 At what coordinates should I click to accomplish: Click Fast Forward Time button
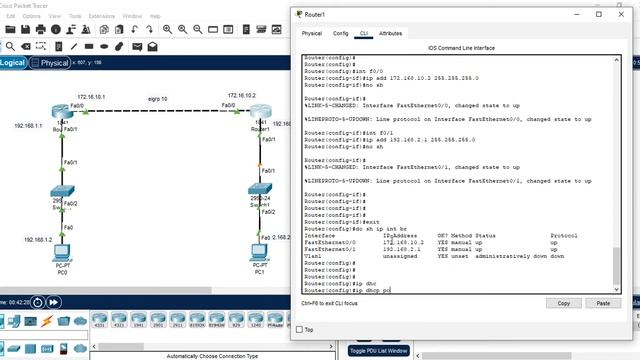pos(53,302)
